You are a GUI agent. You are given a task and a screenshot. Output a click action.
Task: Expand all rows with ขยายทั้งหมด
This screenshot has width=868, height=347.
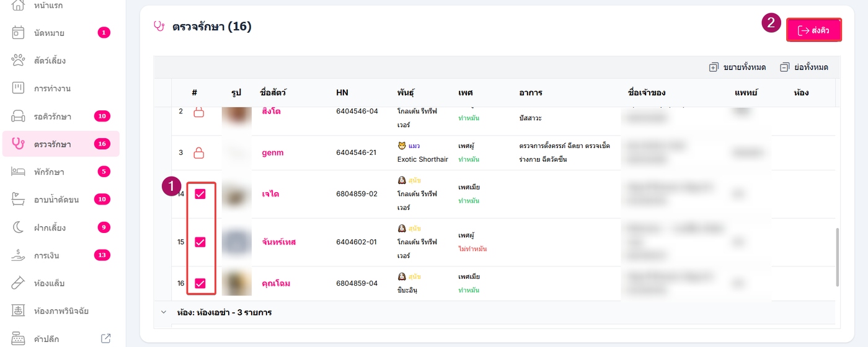737,67
